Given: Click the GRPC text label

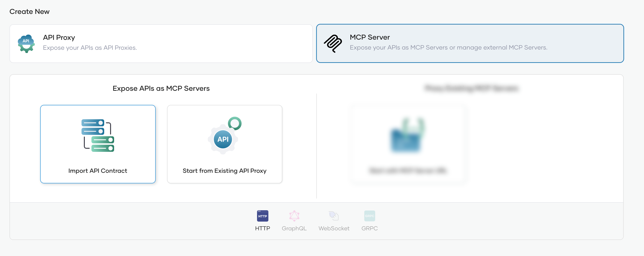Looking at the screenshot, I should click(369, 228).
